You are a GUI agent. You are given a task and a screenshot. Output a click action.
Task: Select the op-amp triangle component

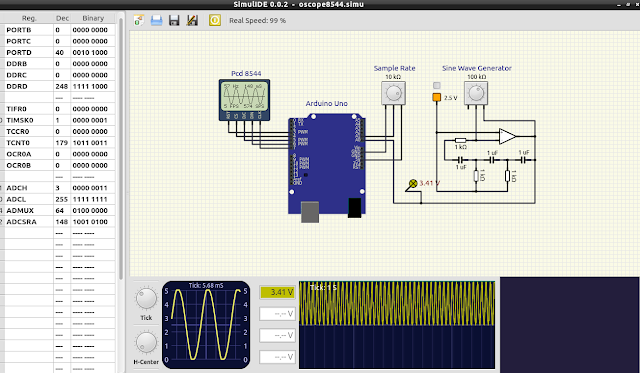[507, 136]
